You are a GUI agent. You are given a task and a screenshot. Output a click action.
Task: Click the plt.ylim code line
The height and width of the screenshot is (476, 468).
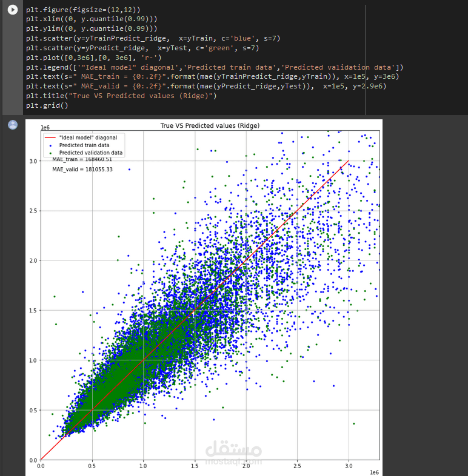[92, 28]
